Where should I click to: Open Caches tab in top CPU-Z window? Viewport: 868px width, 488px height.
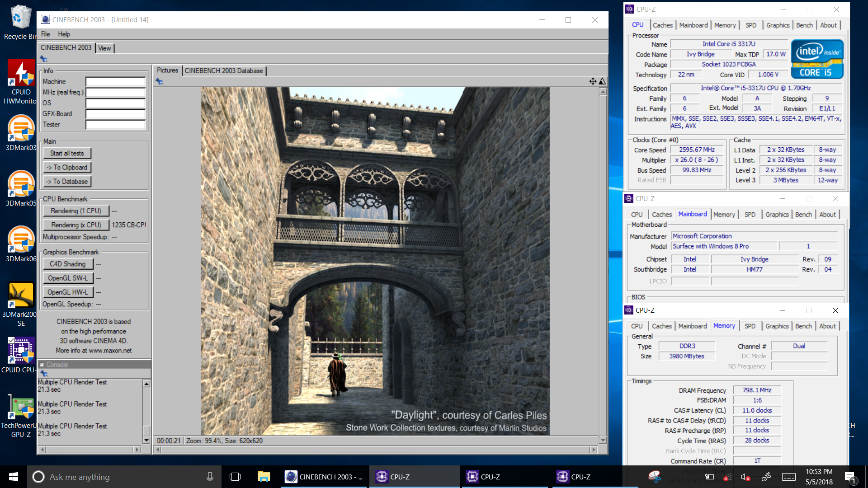pyautogui.click(x=663, y=25)
